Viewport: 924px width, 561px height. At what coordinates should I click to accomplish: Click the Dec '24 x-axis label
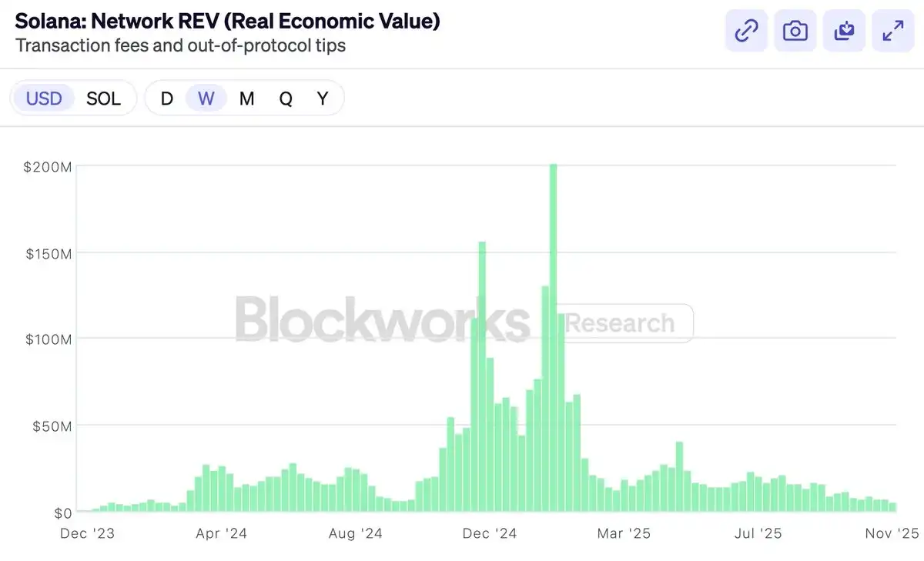490,533
